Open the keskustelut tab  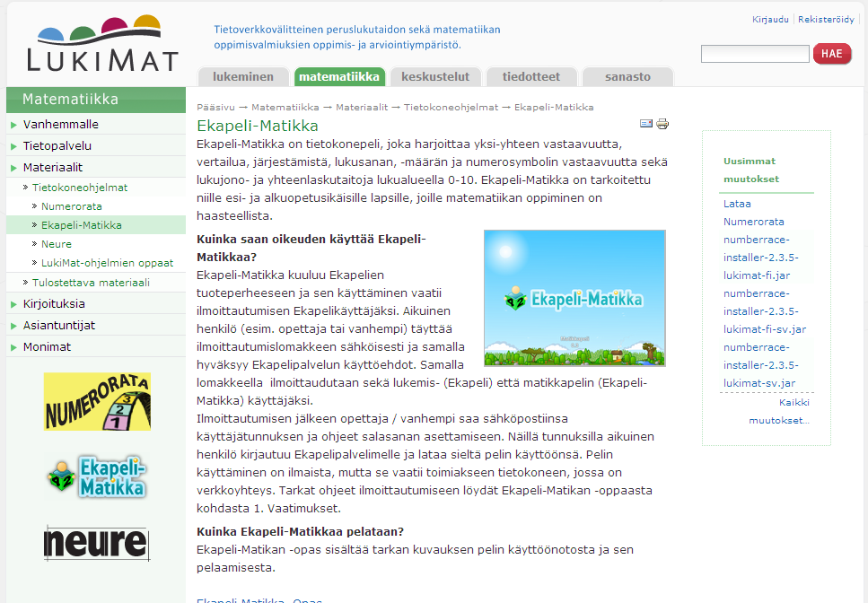click(x=435, y=77)
